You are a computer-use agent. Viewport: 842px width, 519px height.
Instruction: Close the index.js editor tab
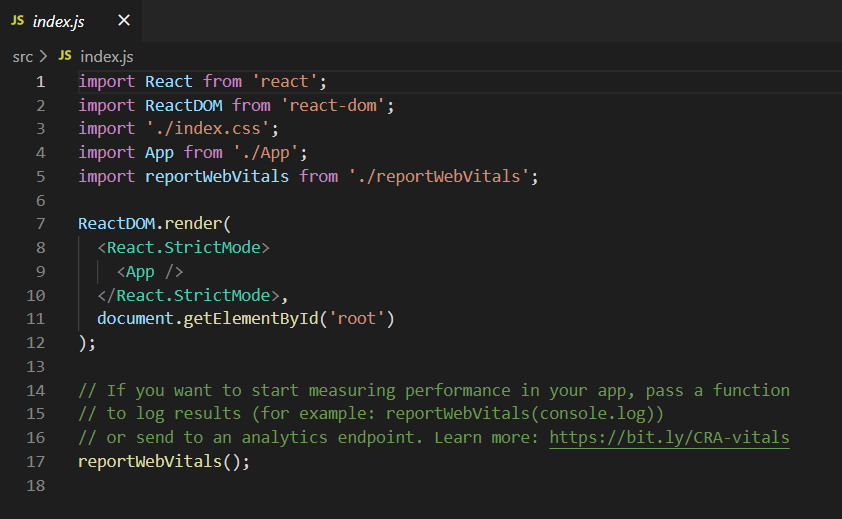[x=124, y=20]
